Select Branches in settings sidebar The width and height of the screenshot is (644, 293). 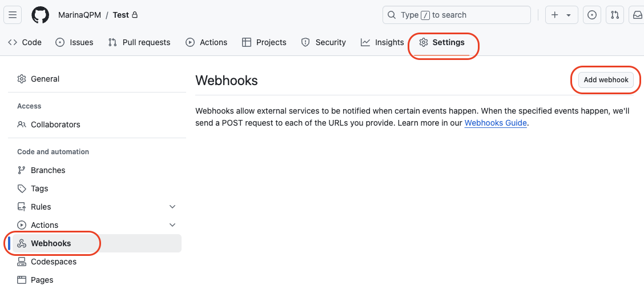point(48,170)
